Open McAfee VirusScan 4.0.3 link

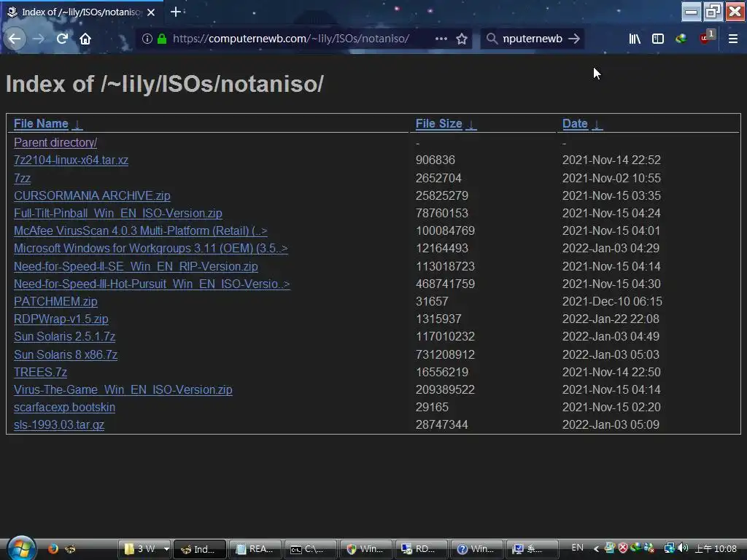coord(141,231)
